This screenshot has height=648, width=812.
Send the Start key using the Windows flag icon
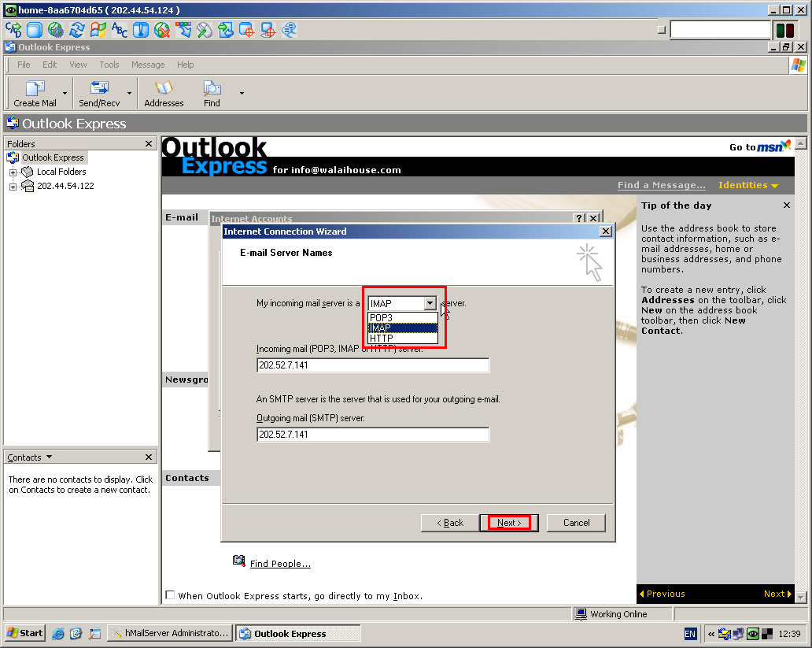98,30
